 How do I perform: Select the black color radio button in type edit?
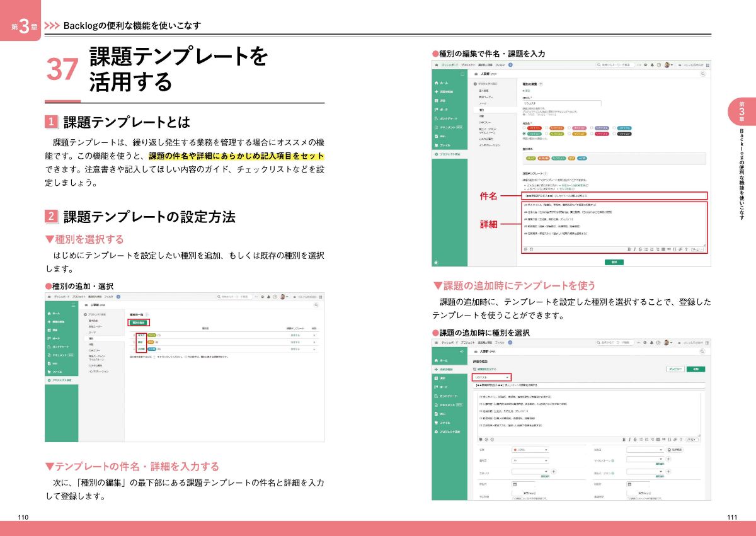pyautogui.click(x=615, y=134)
